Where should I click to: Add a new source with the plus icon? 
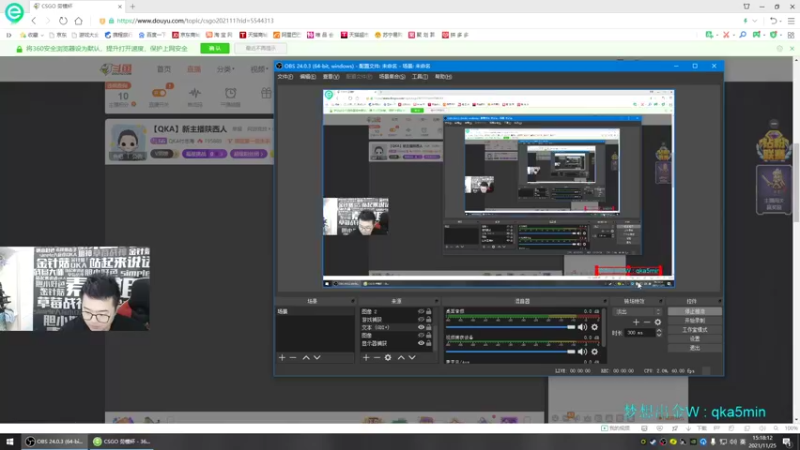click(366, 358)
